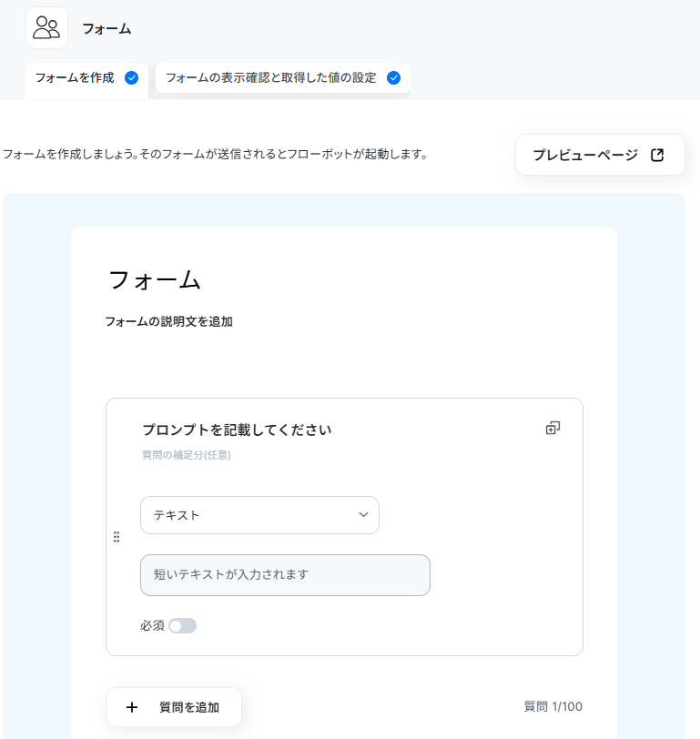Click the 短いテキストが入力されます input field
Screen dimensions: 700x739
click(285, 575)
